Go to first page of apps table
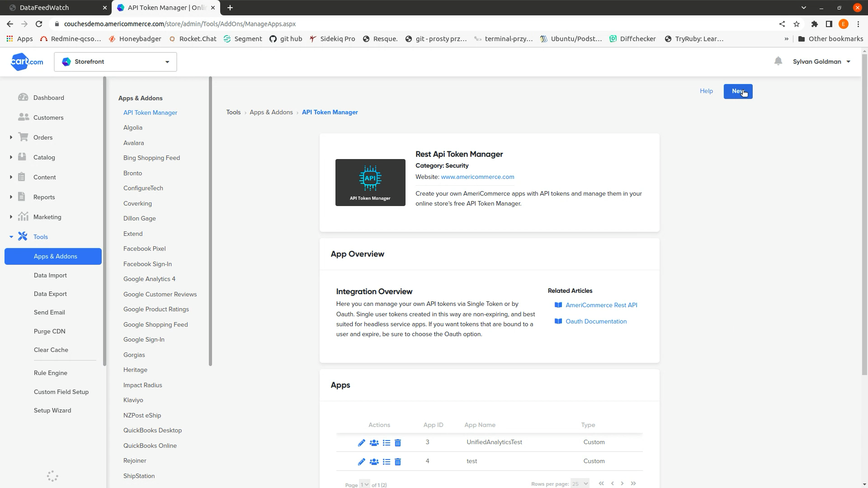This screenshot has width=868, height=488. click(601, 483)
